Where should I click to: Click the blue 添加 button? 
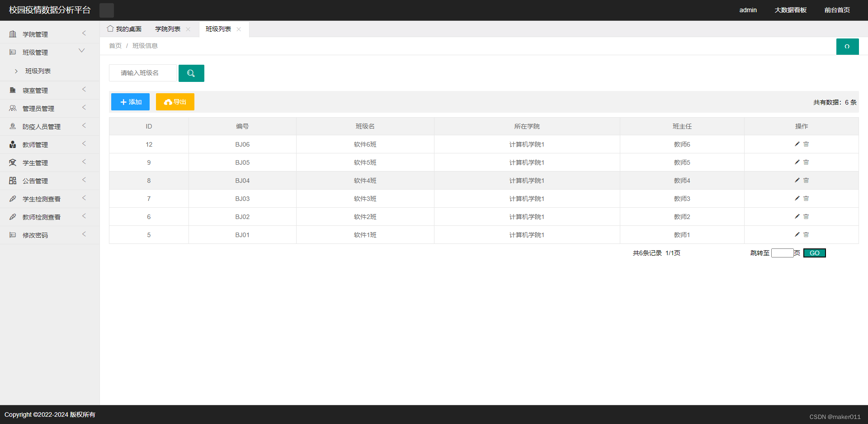coord(130,102)
